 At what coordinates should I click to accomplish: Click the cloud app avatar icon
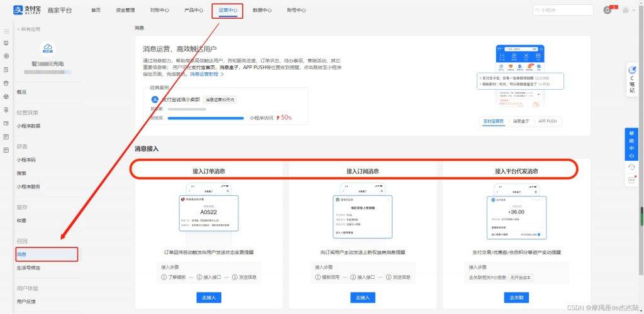pyautogui.click(x=48, y=49)
